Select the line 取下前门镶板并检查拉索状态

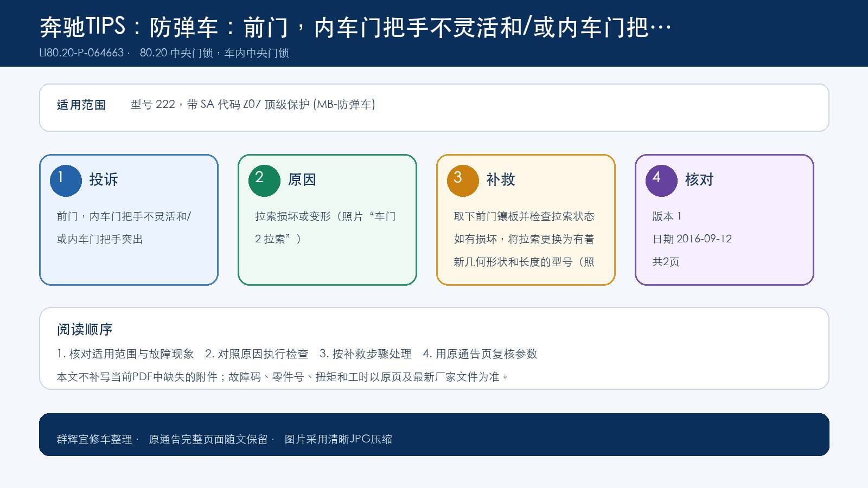524,216
